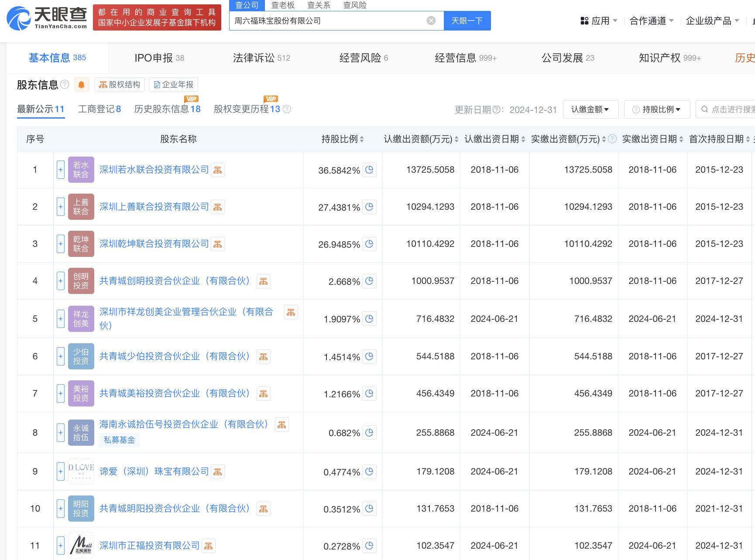This screenshot has width=755, height=560.
Task: Click info icon beside 实缴出资额 column header
Action: (x=612, y=139)
